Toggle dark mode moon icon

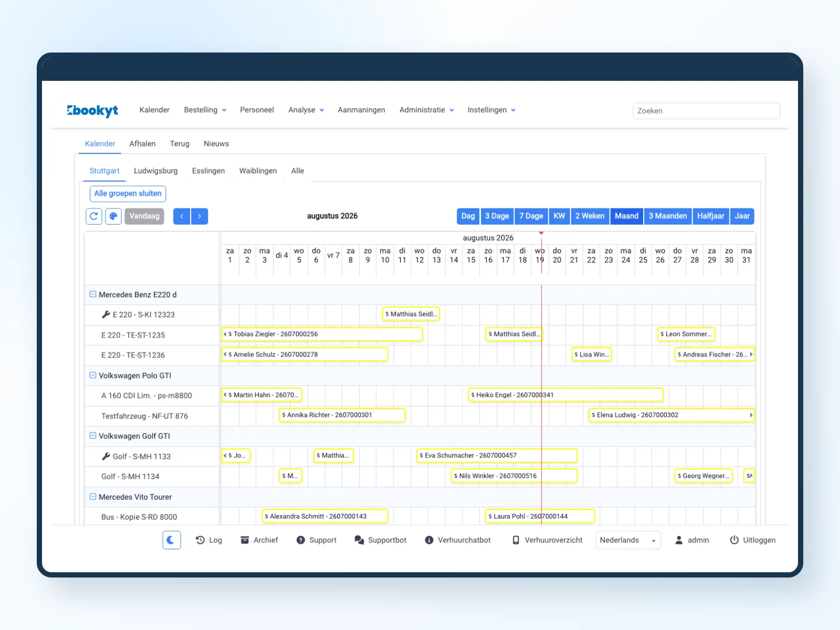[172, 540]
